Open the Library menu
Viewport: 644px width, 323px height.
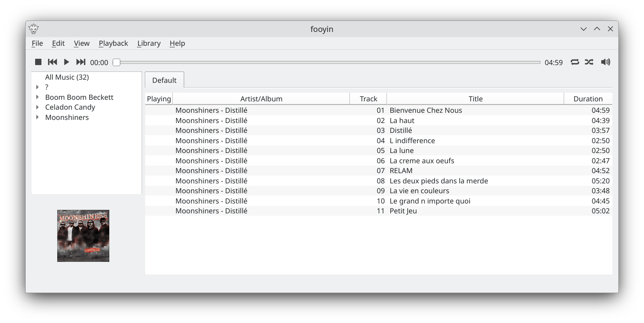[x=149, y=43]
